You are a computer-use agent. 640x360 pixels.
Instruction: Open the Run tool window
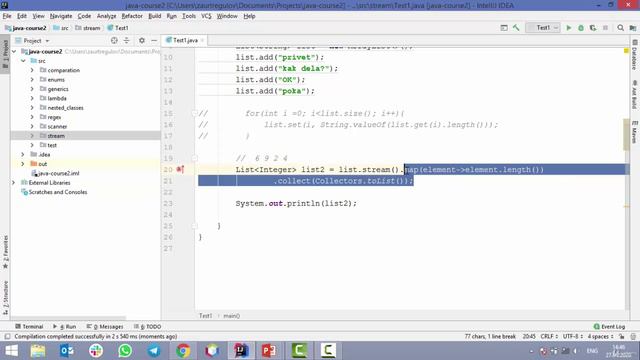[64, 327]
